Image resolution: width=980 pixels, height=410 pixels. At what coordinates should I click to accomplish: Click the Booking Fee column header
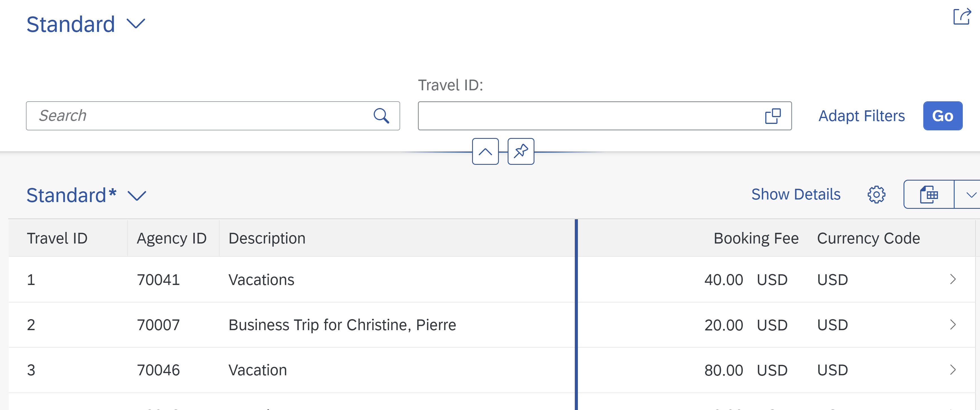[x=756, y=238]
